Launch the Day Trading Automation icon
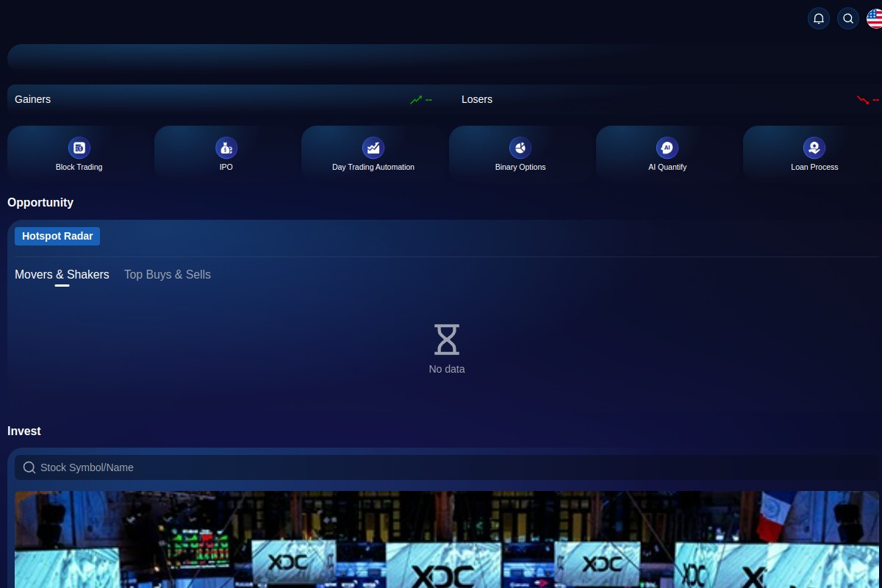The height and width of the screenshot is (588, 882). pos(373,148)
